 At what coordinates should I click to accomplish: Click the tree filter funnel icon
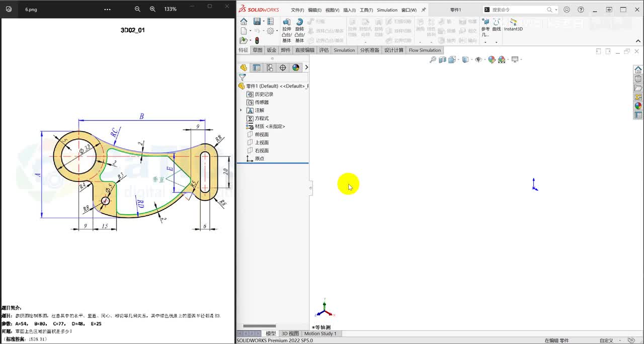click(x=242, y=77)
